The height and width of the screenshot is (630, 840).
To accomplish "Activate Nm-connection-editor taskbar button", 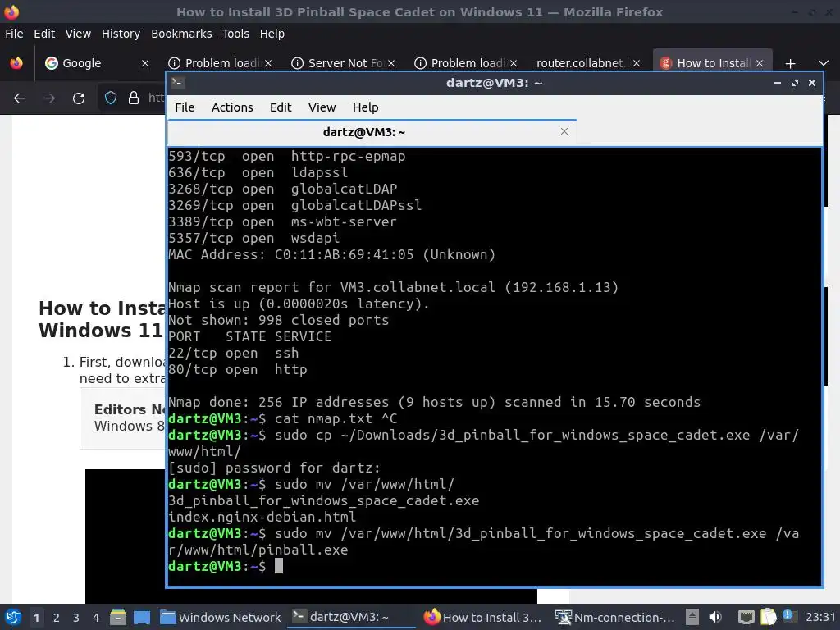I will pos(615,617).
